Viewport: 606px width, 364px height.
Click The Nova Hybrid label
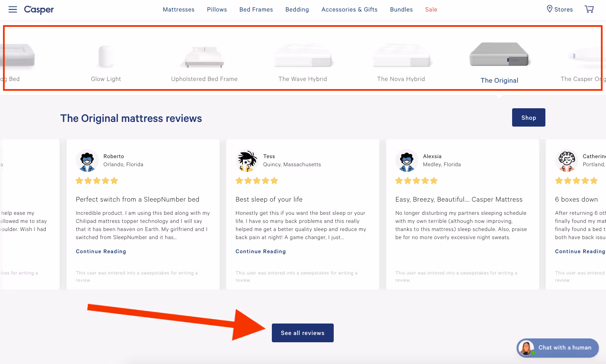coord(401,79)
